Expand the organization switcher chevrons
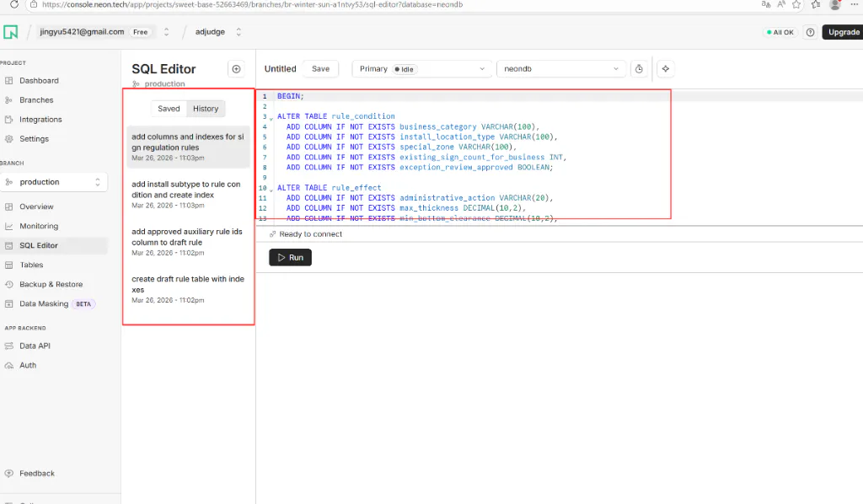 (x=166, y=32)
